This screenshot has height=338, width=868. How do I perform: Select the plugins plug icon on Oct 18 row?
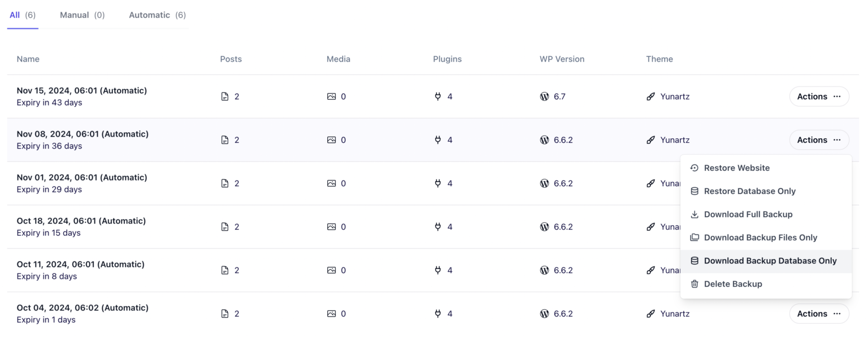[x=438, y=226]
